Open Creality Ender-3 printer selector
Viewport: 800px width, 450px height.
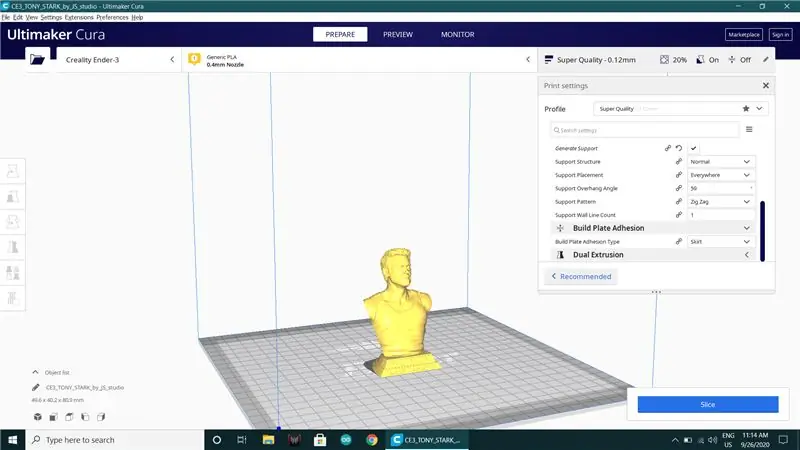point(118,60)
